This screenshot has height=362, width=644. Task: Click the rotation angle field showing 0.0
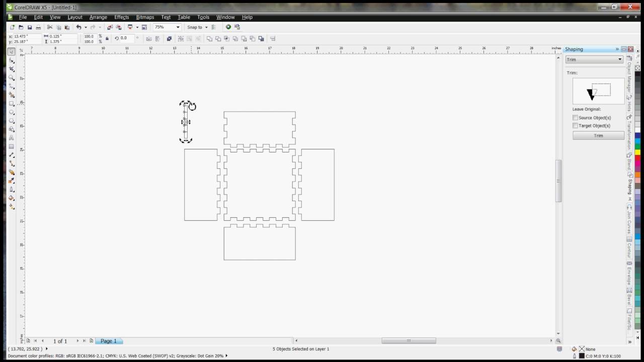click(127, 38)
